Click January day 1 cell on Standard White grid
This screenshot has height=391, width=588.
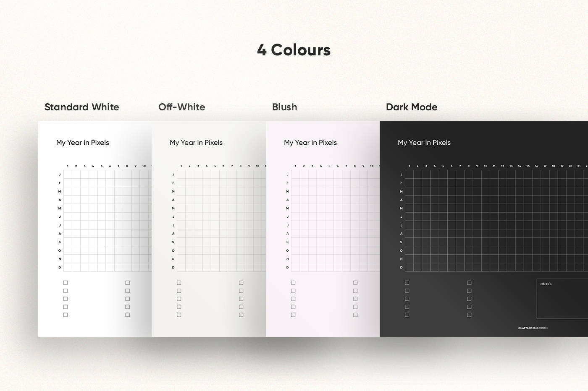coord(68,175)
